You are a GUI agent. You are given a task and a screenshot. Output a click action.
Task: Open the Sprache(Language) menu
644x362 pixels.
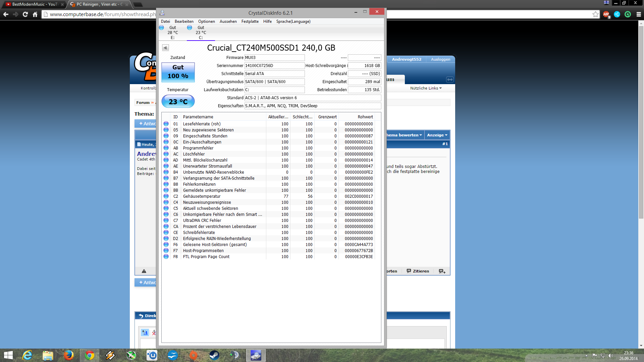point(293,21)
